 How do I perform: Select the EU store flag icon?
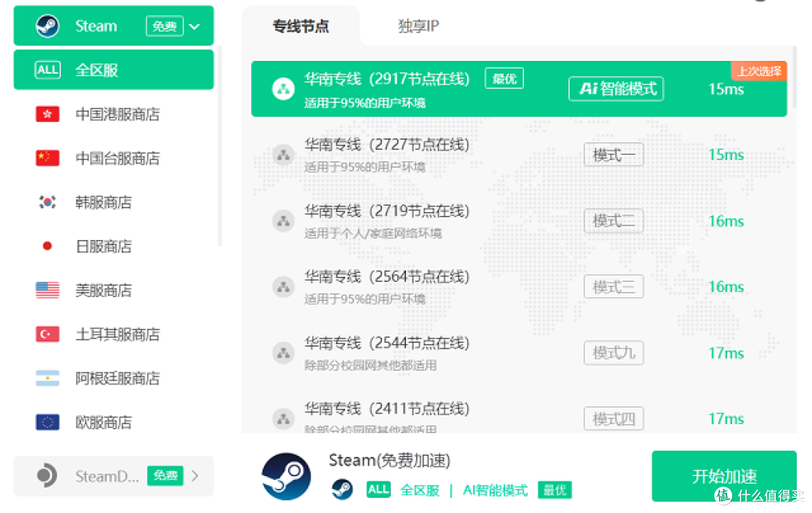pos(48,422)
